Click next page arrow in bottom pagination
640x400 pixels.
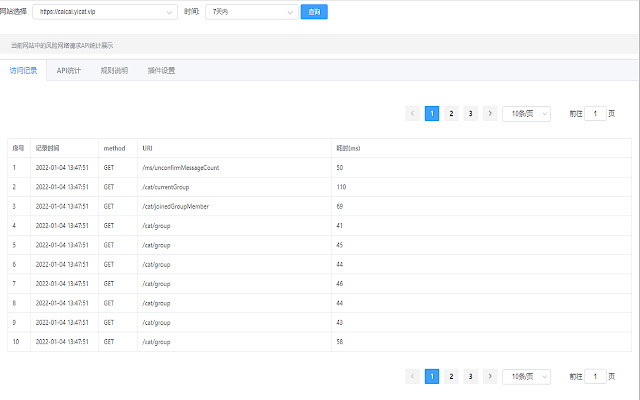click(x=490, y=376)
